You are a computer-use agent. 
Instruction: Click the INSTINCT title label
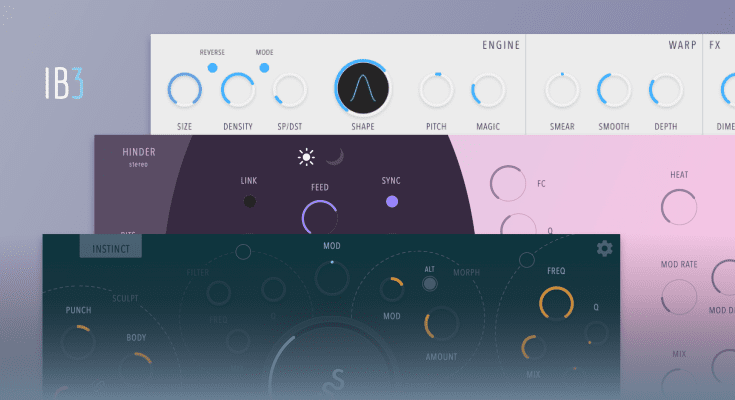click(x=111, y=246)
